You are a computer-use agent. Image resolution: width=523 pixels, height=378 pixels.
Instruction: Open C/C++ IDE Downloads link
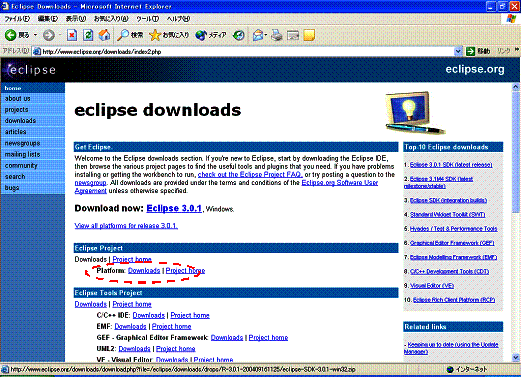tap(149, 315)
